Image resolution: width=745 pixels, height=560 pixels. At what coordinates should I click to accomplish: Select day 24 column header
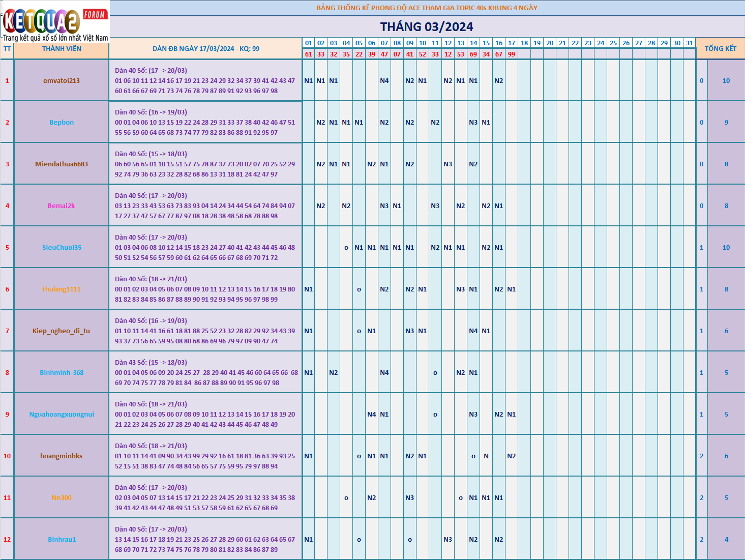click(601, 43)
